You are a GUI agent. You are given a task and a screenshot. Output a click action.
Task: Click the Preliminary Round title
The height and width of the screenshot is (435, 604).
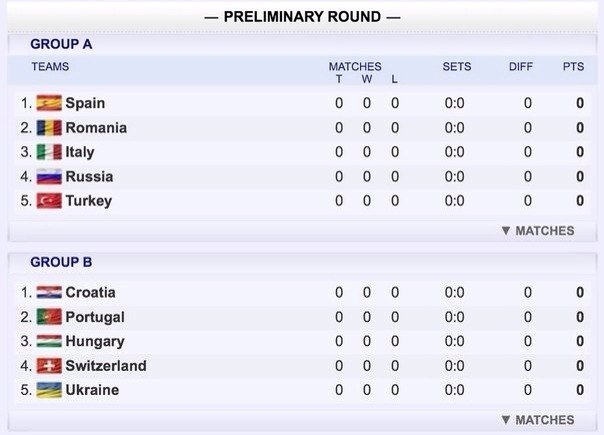coord(302,17)
